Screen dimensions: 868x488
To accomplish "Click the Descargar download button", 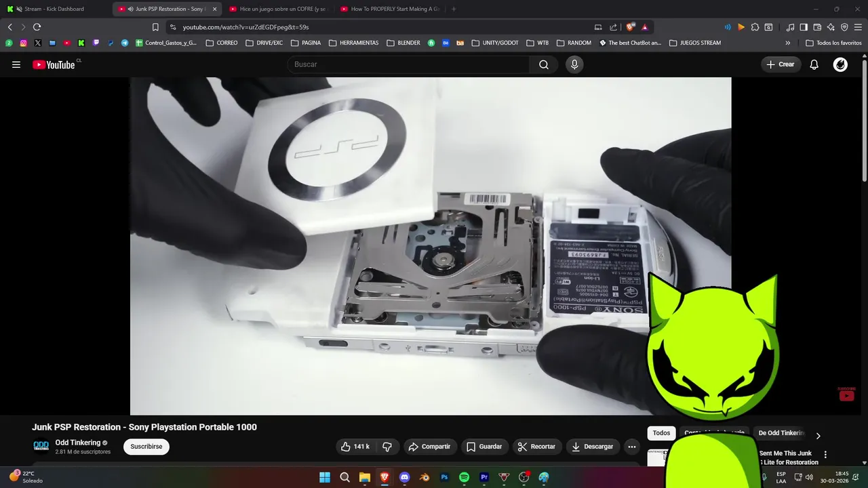I will click(593, 447).
